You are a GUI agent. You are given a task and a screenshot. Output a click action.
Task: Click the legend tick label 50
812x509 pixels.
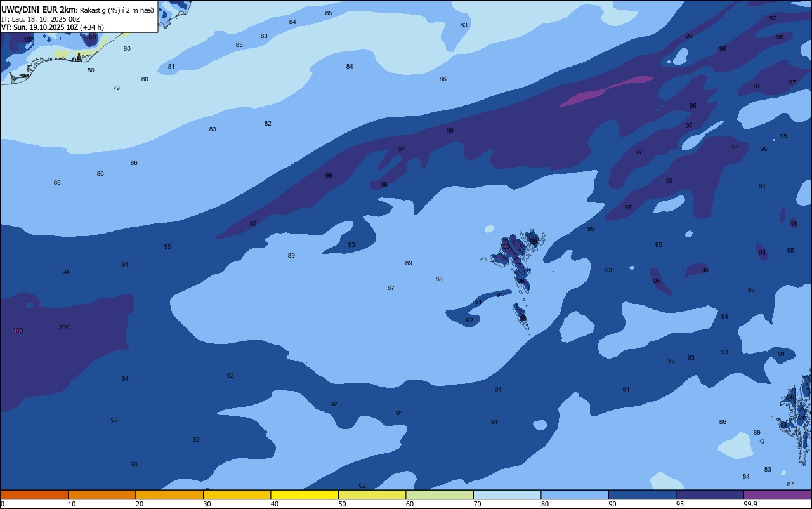[342, 504]
